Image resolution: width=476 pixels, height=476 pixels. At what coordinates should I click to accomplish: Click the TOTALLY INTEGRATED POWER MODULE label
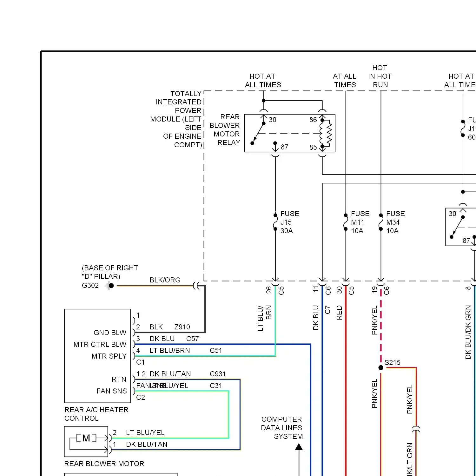(176, 119)
